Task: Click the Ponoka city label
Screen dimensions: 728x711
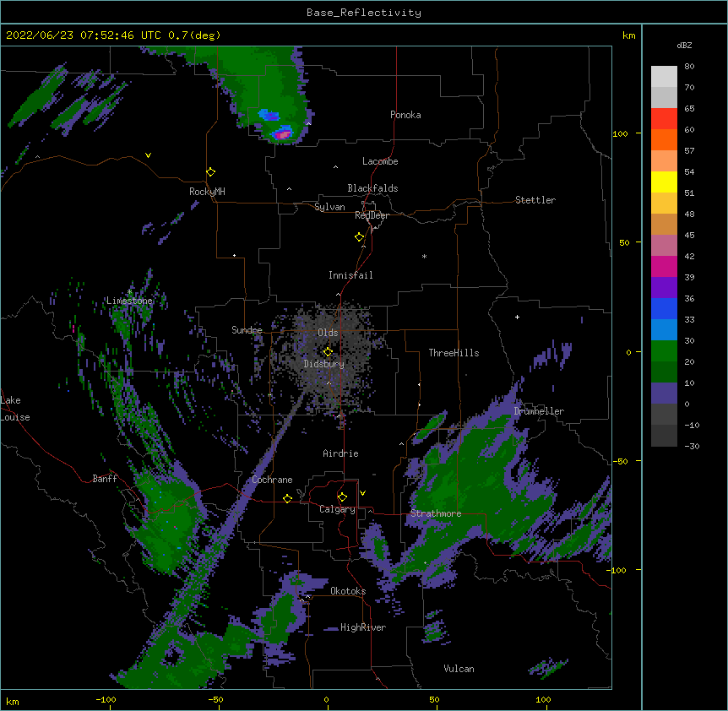Action: 405,115
